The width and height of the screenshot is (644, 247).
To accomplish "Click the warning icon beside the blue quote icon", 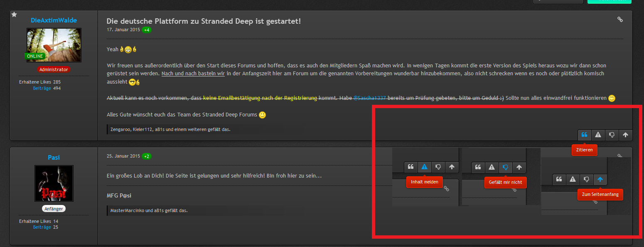I will (x=598, y=135).
